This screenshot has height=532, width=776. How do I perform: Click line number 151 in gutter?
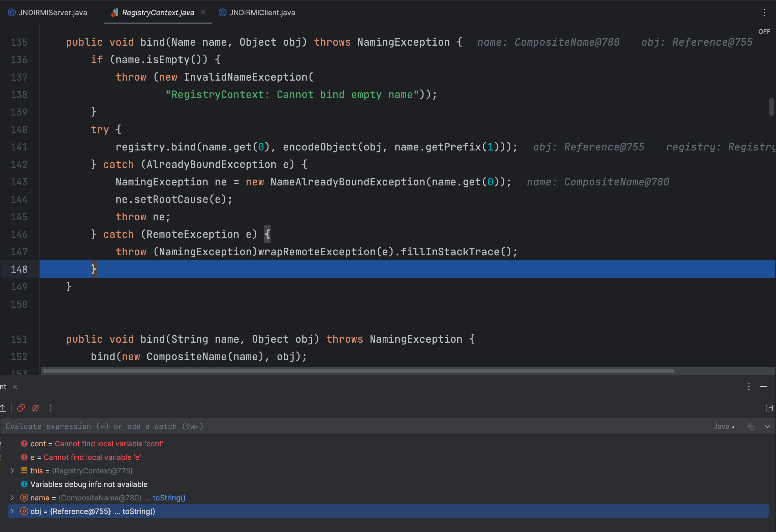(19, 339)
